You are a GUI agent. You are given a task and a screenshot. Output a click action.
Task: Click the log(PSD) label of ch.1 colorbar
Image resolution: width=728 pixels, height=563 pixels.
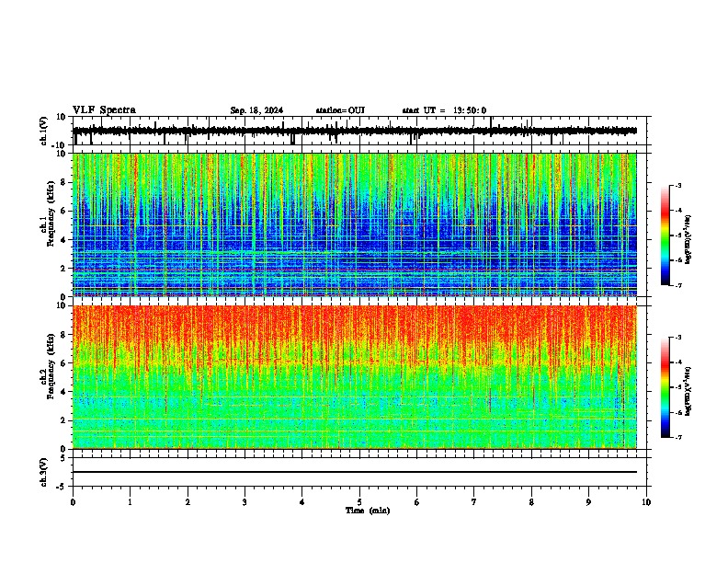pyautogui.click(x=688, y=239)
